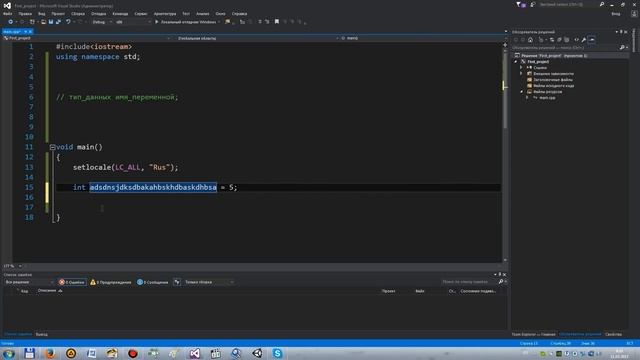Select the solution 'First_project' root node

click(x=553, y=56)
